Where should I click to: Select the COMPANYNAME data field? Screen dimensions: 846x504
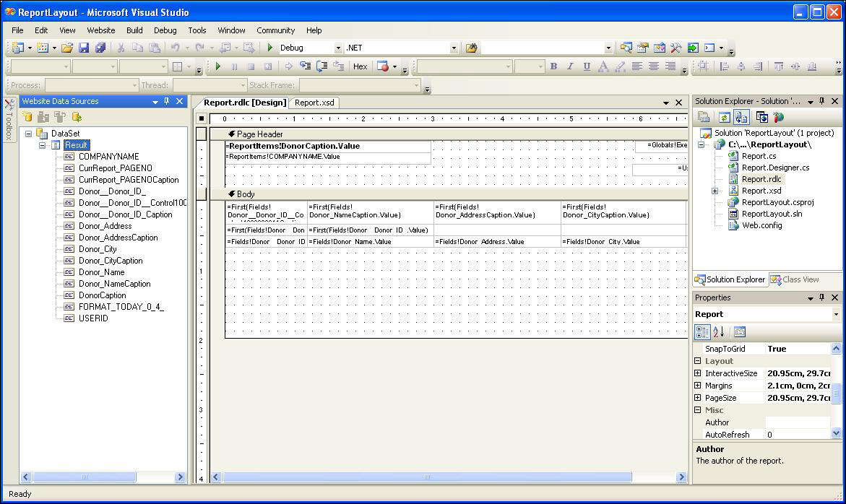[109, 156]
